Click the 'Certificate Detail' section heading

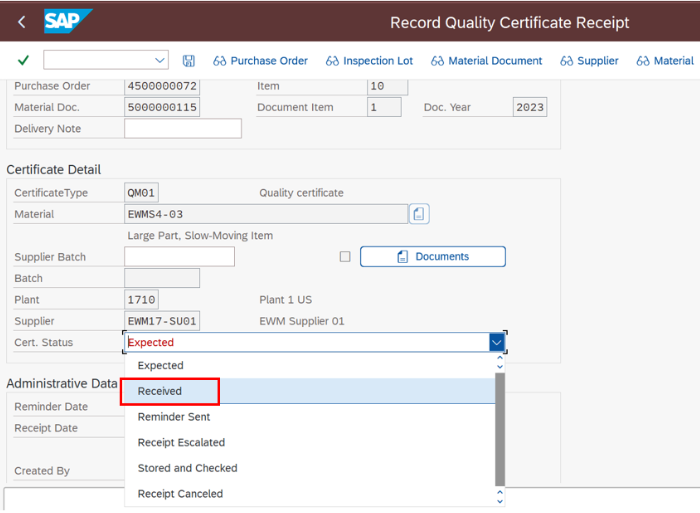tap(54, 170)
